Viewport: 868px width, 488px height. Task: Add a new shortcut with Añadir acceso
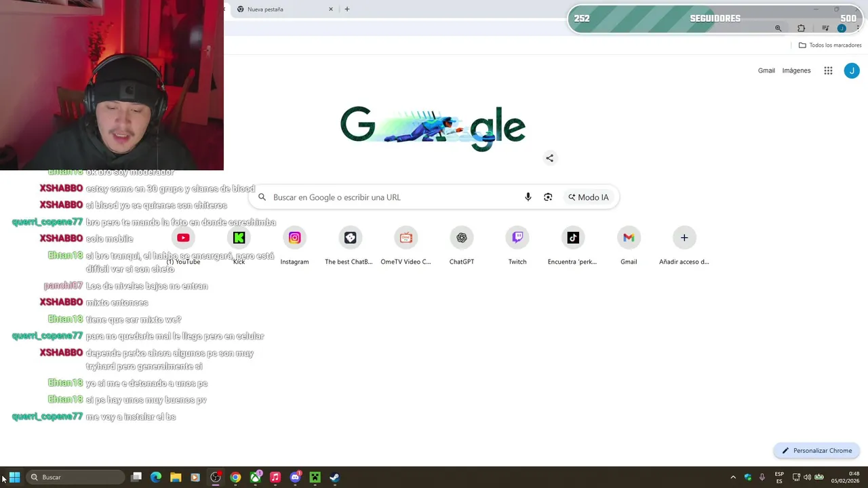pos(684,245)
